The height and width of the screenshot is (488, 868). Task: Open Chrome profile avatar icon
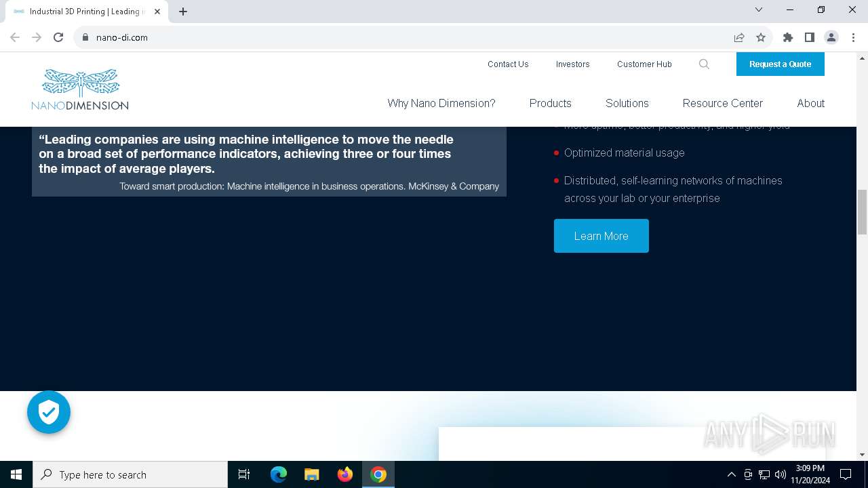click(x=831, y=37)
